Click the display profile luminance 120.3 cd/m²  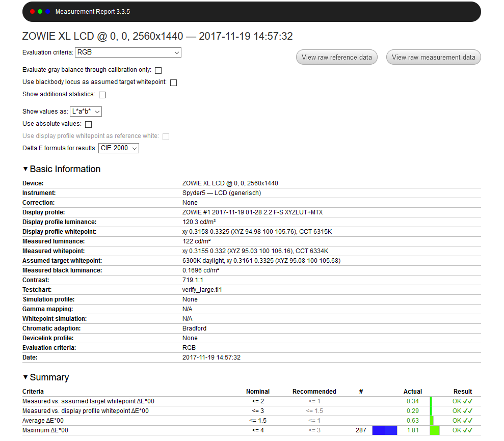[199, 222]
